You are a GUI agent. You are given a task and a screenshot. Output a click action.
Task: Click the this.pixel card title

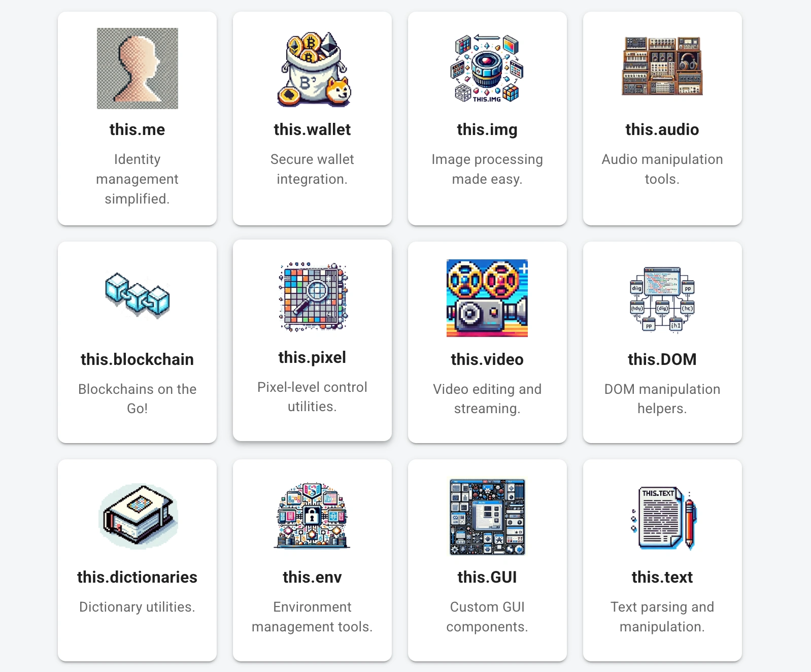tap(313, 357)
